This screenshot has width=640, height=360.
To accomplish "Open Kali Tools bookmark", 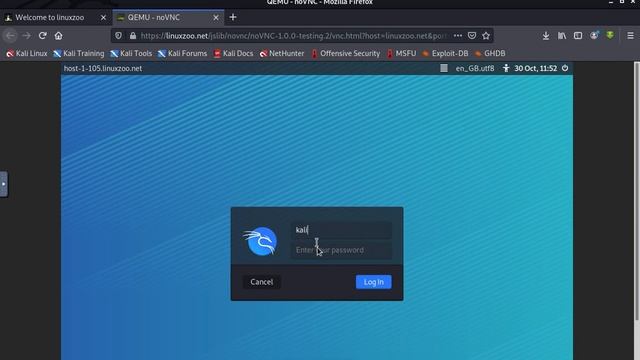I will (x=131, y=53).
